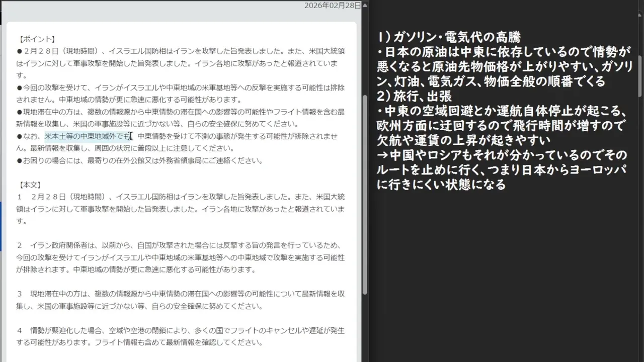Click the 【ポイント】 heading
This screenshot has width=644, height=362.
(x=37, y=39)
